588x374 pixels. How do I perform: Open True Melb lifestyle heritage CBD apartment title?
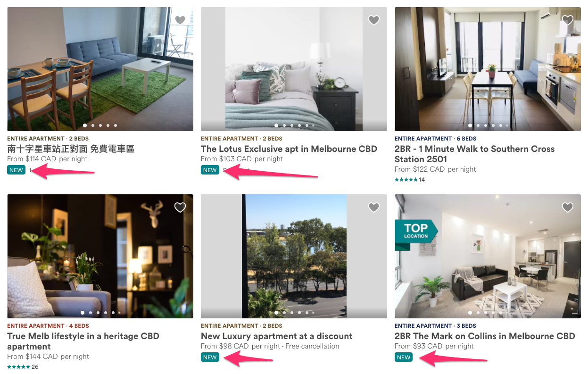click(x=83, y=341)
